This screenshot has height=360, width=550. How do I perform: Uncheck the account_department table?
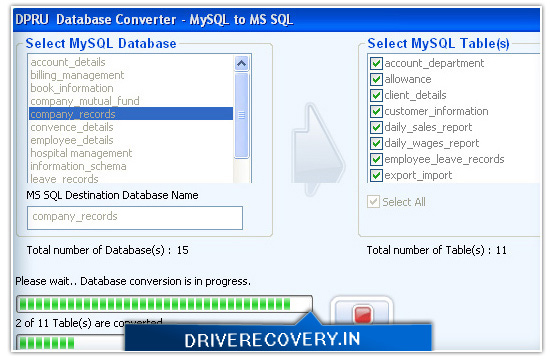click(376, 63)
